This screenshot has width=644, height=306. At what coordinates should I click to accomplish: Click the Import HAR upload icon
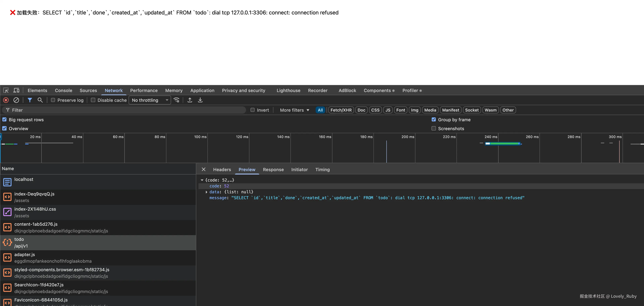tap(190, 100)
